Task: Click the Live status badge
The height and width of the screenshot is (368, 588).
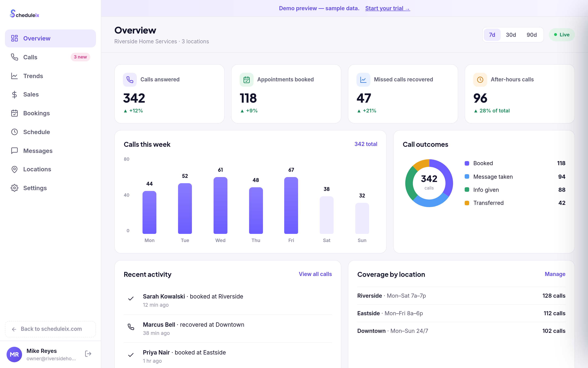Action: pos(561,35)
